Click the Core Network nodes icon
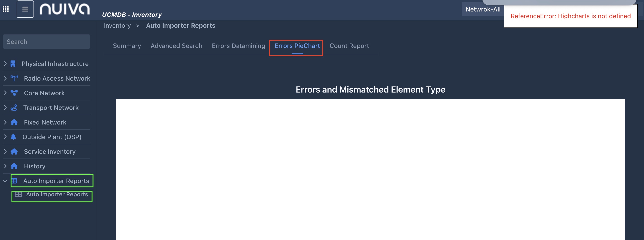 (x=14, y=93)
